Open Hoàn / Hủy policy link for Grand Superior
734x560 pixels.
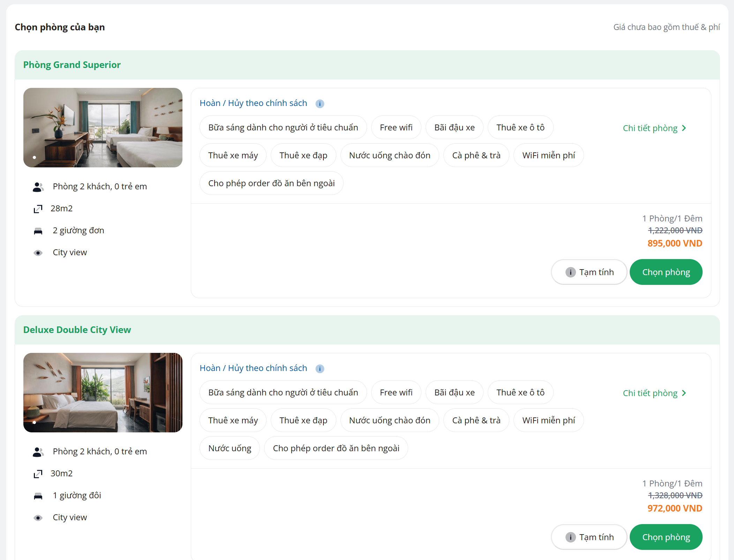pyautogui.click(x=253, y=103)
